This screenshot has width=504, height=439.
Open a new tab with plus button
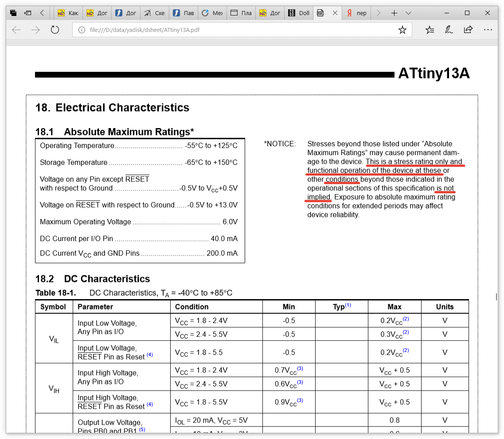click(x=394, y=13)
